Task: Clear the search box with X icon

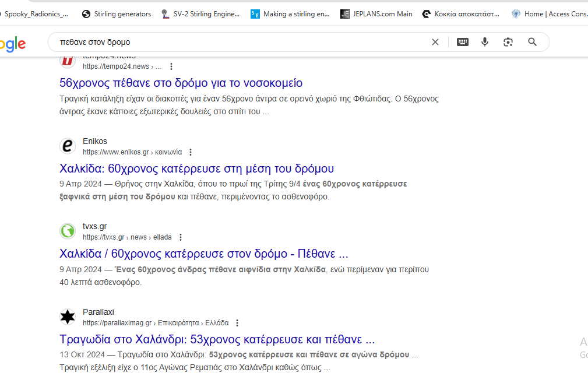Action: [x=435, y=42]
